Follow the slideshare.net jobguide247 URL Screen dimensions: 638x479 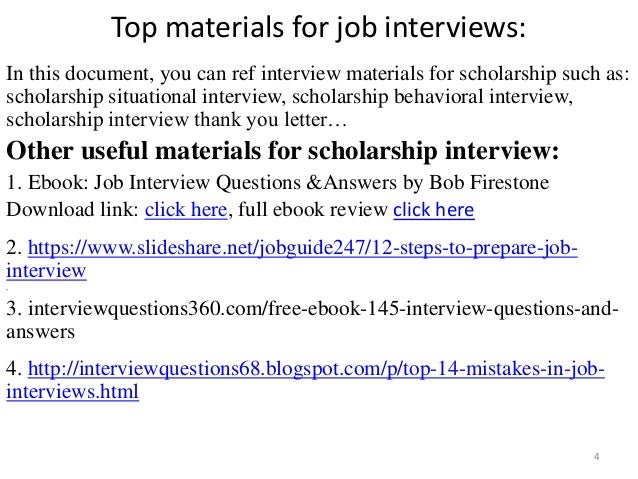[x=303, y=248]
